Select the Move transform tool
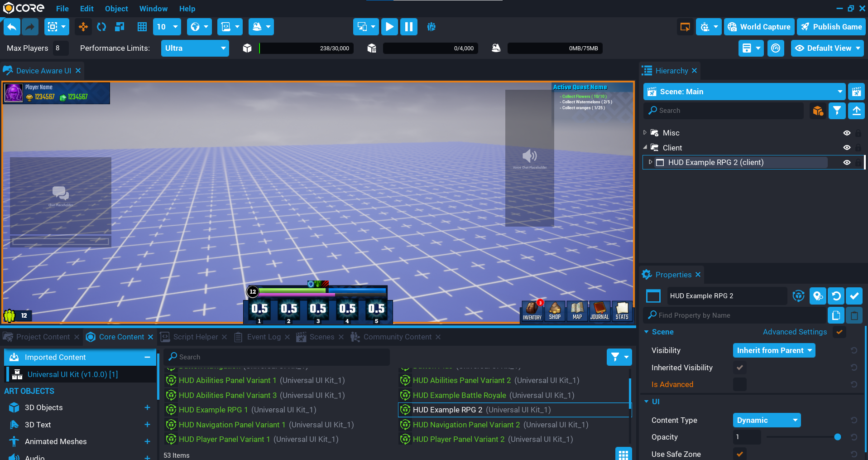The height and width of the screenshot is (460, 868). (x=83, y=27)
